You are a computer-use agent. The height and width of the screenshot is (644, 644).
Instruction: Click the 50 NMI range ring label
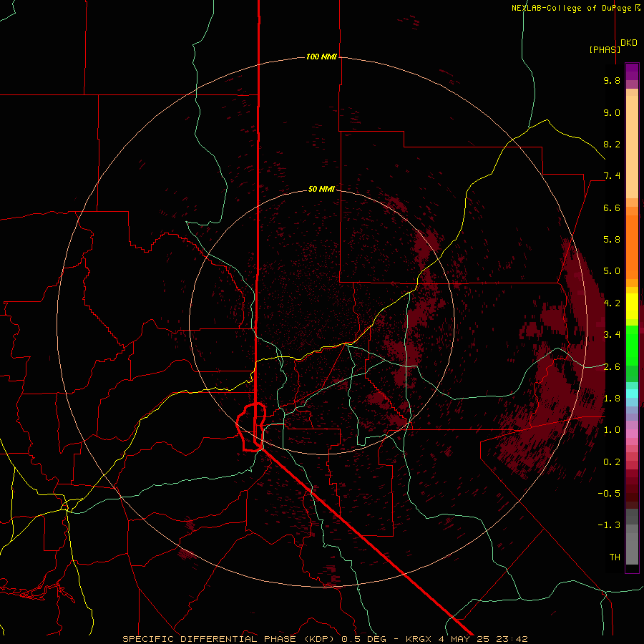coord(321,189)
